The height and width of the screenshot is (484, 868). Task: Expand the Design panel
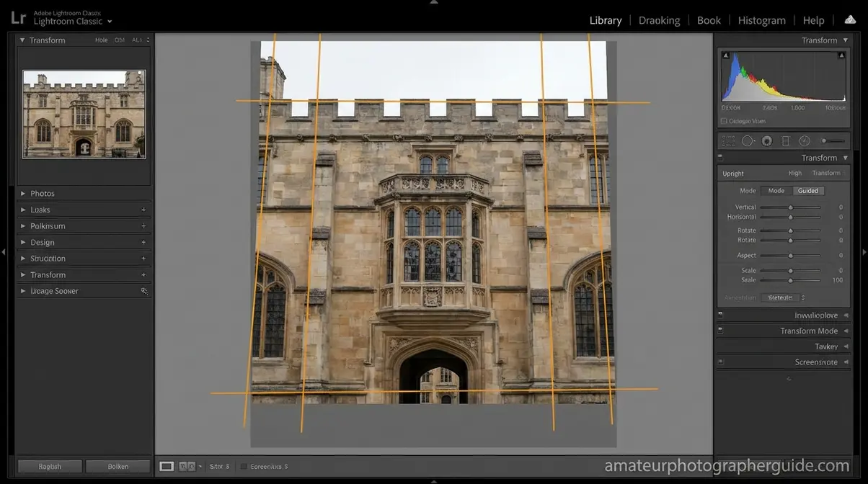[42, 242]
